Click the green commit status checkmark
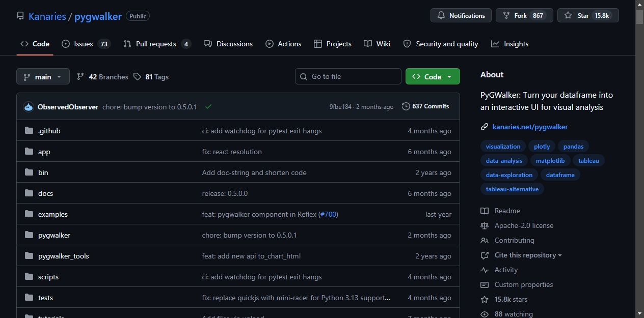The image size is (644, 318). pyautogui.click(x=208, y=107)
